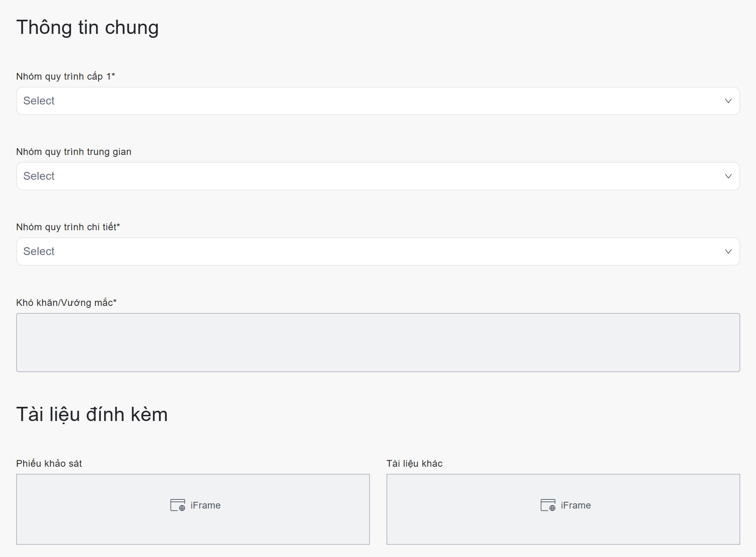Focus the Khó khăn/Vướng mắc text area
Screen dimensions: 756x557
click(378, 342)
